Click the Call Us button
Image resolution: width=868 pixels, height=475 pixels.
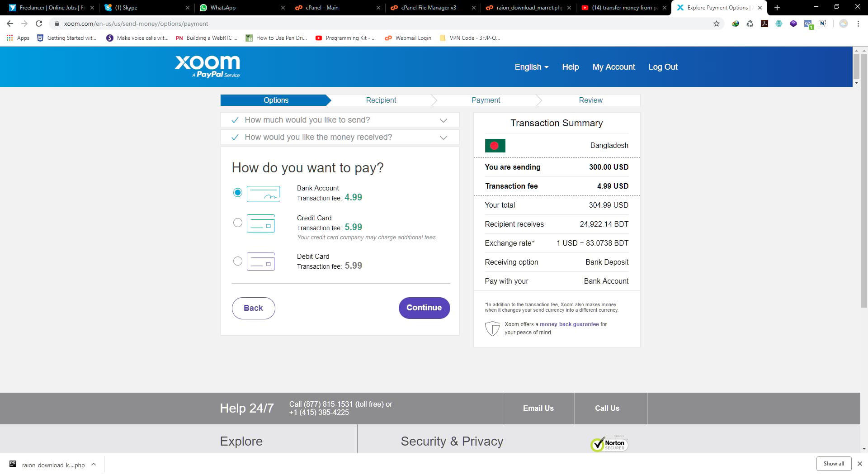[x=607, y=408]
